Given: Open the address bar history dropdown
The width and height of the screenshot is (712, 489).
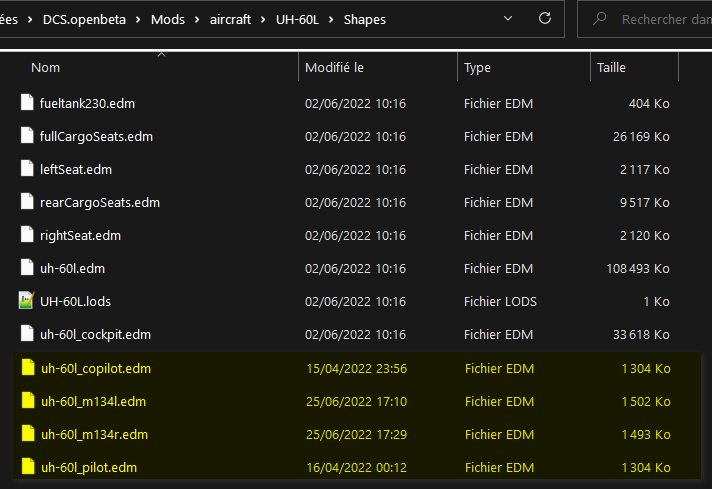Looking at the screenshot, I should pyautogui.click(x=508, y=19).
